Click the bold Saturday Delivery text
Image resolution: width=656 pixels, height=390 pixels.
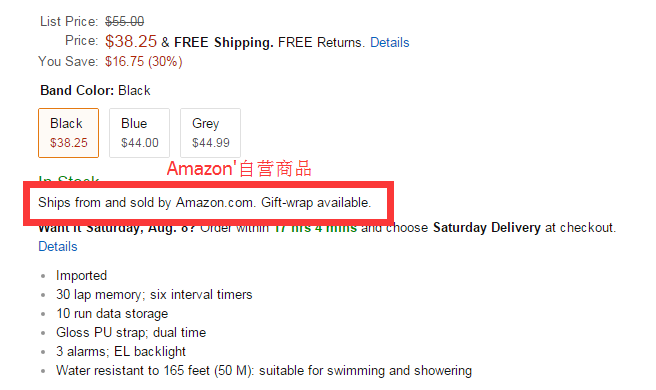(487, 228)
